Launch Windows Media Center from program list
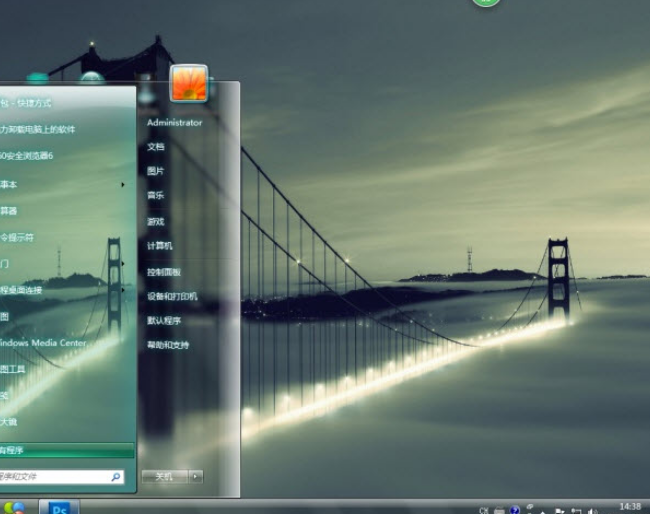650x514 pixels. (x=44, y=342)
